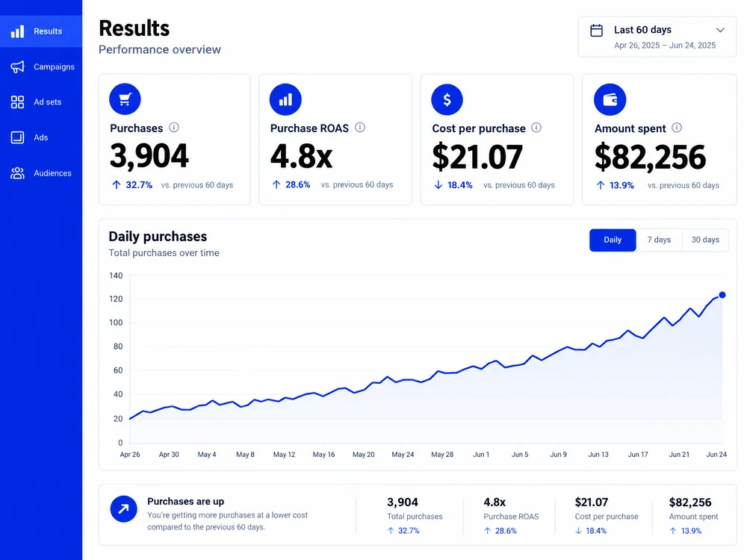Image resolution: width=747 pixels, height=560 pixels.
Task: Click the $21.07 value in Cost card
Action: (477, 157)
